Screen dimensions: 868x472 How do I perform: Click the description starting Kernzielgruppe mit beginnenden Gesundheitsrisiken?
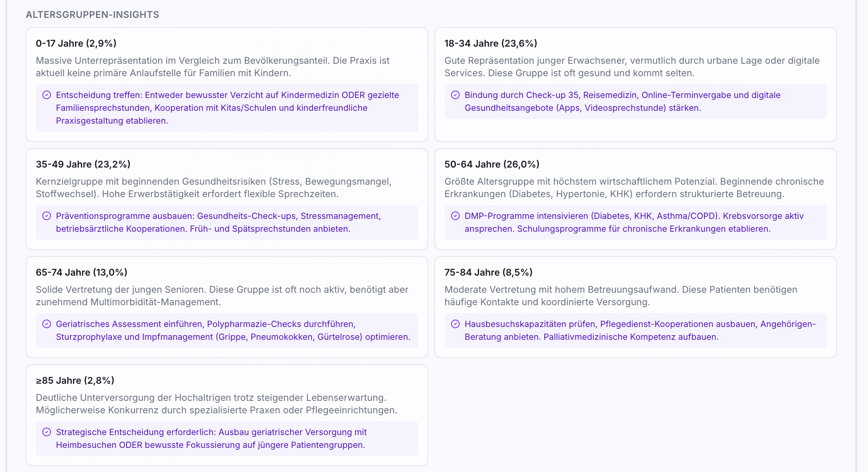(214, 188)
